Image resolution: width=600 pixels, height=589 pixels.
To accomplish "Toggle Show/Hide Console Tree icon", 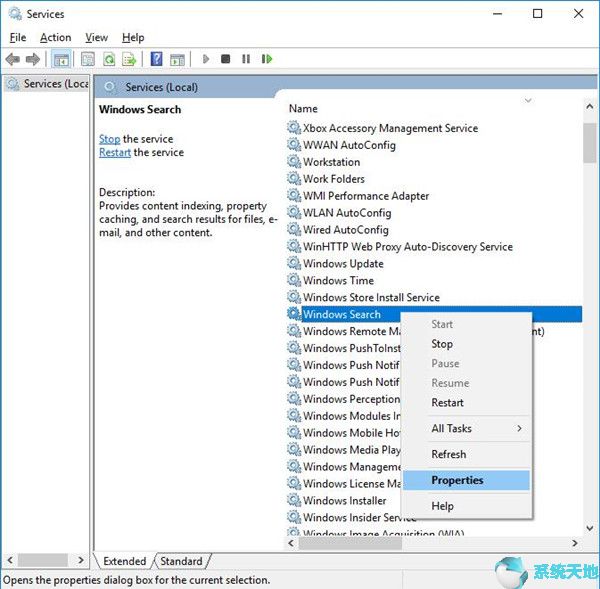I will (61, 59).
